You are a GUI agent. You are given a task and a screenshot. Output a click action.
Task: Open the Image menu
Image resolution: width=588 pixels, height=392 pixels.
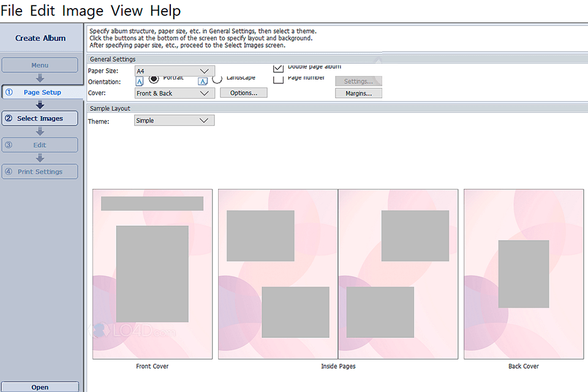[x=82, y=10]
